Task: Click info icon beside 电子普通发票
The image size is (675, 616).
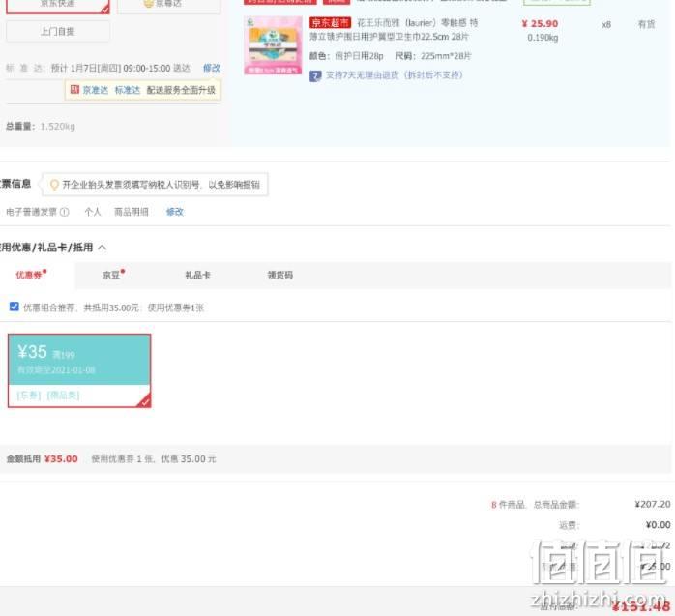Action: click(x=64, y=212)
